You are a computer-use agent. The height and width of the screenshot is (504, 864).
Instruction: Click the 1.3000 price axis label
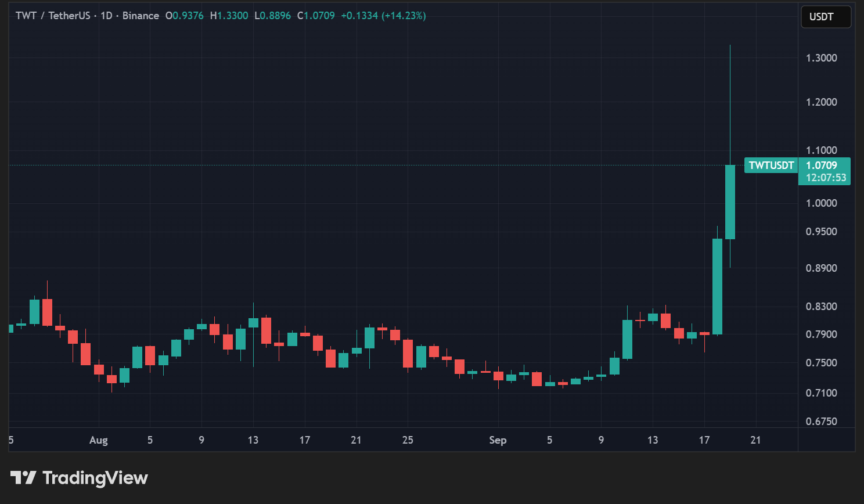point(821,58)
